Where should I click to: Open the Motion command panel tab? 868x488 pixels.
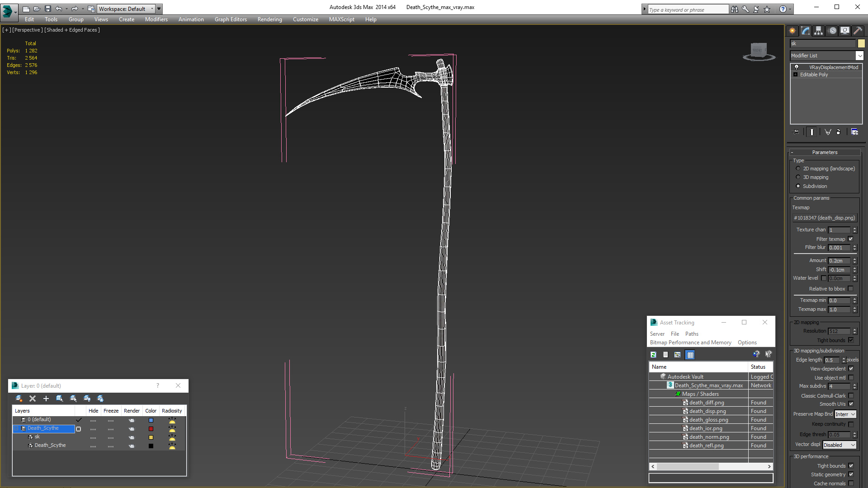click(832, 31)
